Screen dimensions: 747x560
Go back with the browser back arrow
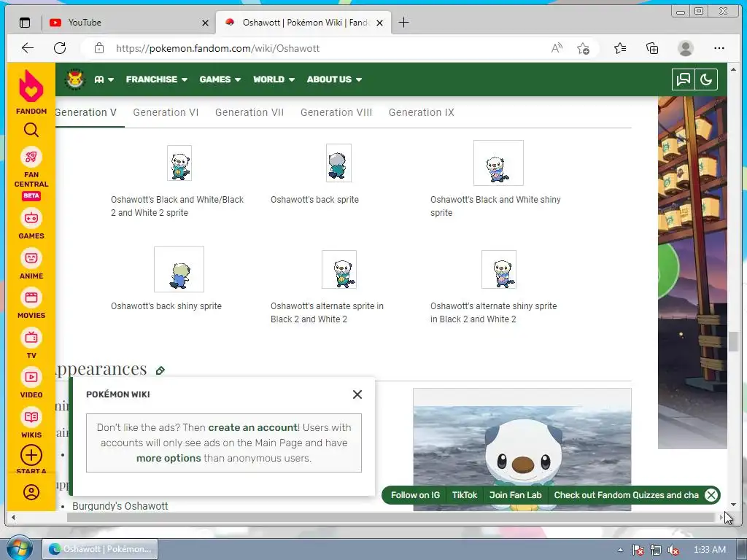[28, 47]
